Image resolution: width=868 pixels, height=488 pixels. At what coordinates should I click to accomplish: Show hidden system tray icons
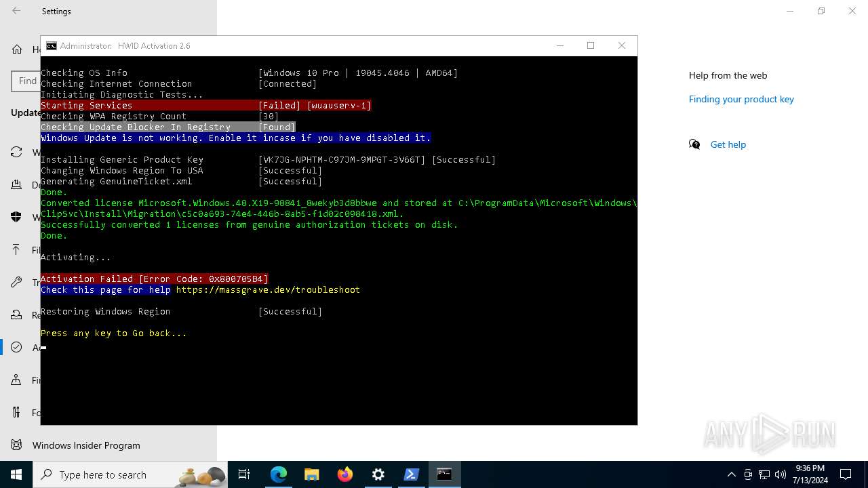coord(731,474)
